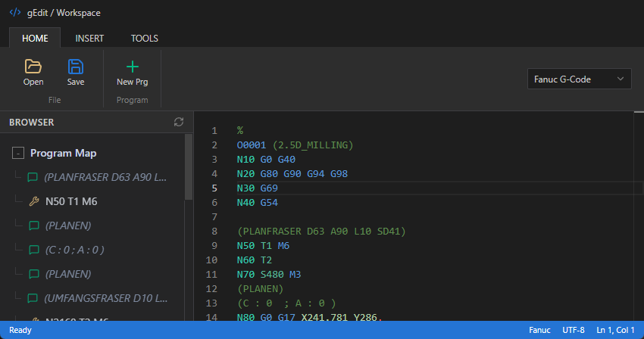Image resolution: width=644 pixels, height=339 pixels.
Task: Select the (C : 0 ; A : 0 ) tree entry
Action: coord(75,250)
